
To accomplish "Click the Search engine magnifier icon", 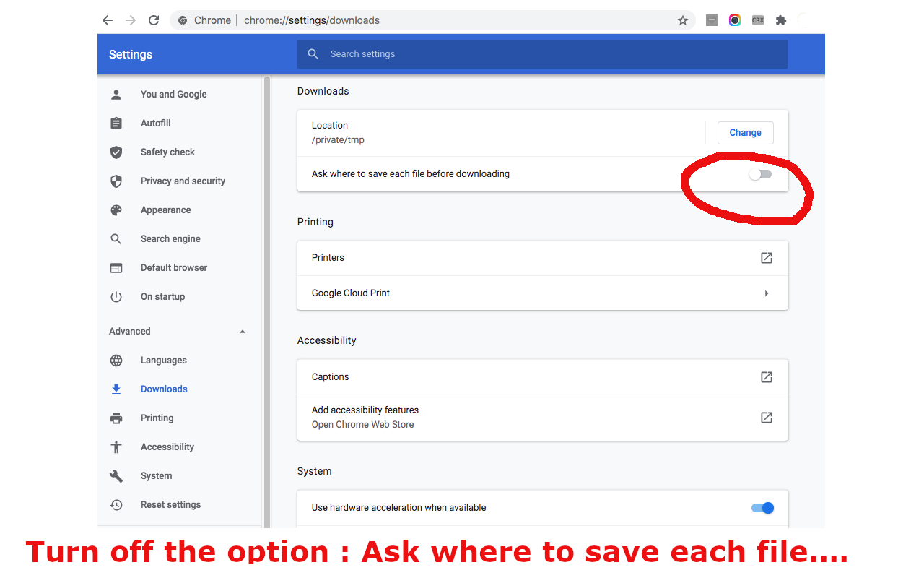I will point(116,238).
